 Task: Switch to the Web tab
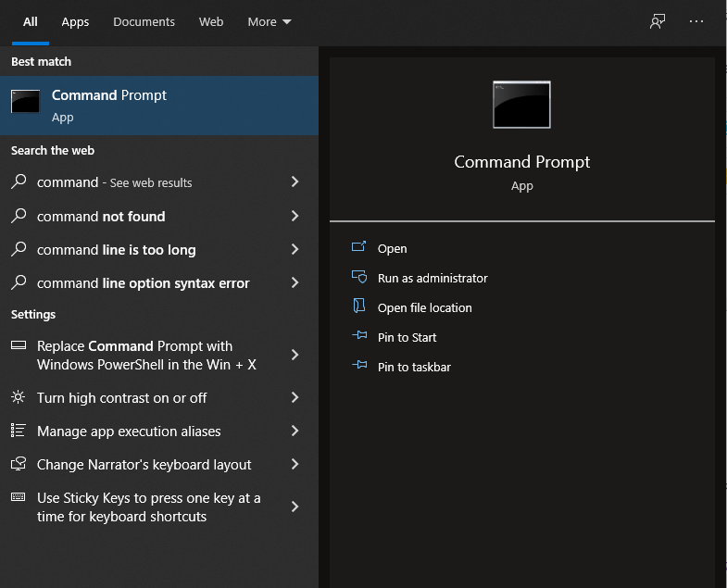coord(211,22)
